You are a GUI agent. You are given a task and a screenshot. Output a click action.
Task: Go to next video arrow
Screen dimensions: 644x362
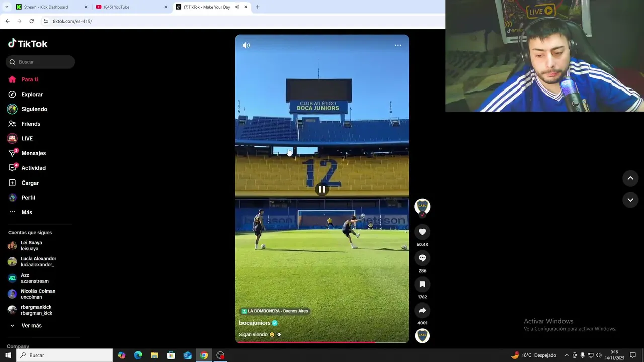(630, 200)
